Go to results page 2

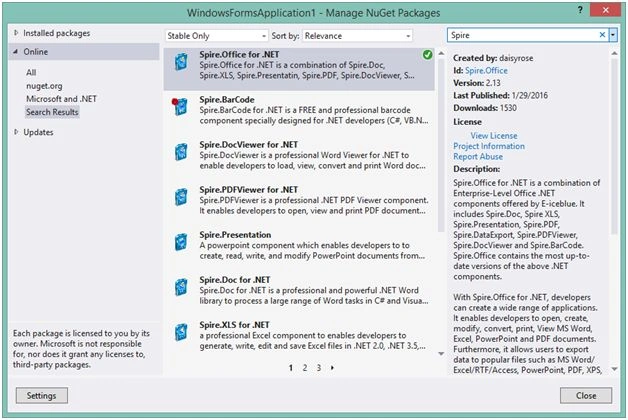305,368
